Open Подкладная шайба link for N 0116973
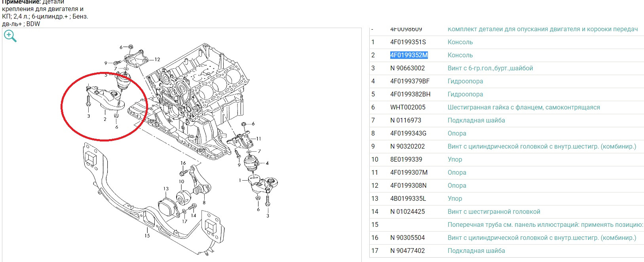 point(476,121)
